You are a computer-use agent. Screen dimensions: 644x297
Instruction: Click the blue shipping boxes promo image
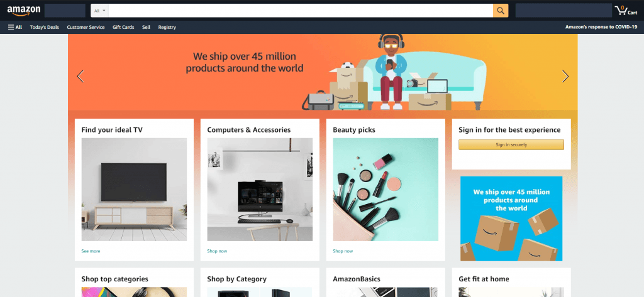[511, 219]
